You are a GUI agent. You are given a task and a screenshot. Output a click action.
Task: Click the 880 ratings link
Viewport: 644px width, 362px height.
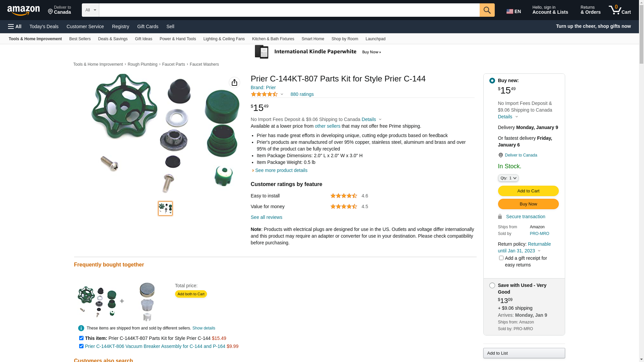pos(302,94)
